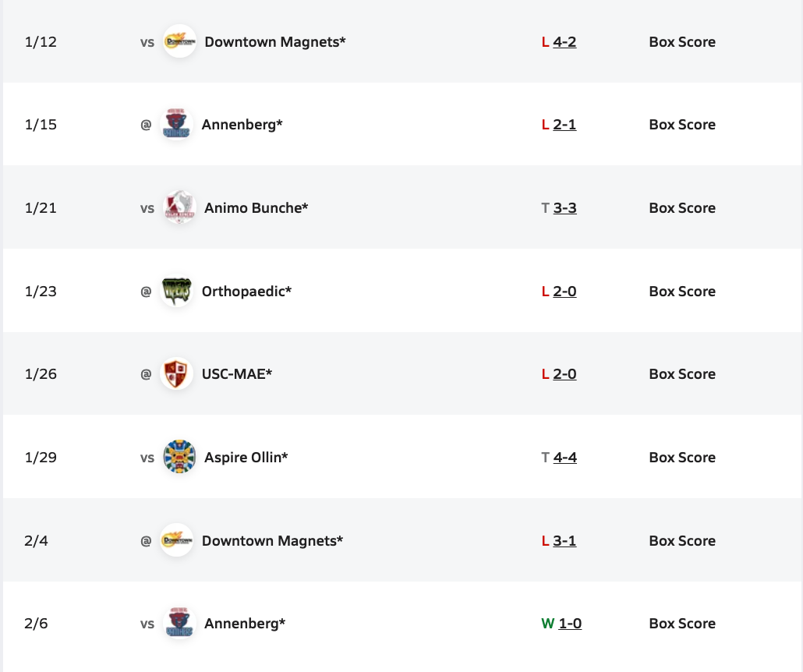Open Animo Bunche team name link
The width and height of the screenshot is (803, 672).
point(256,208)
